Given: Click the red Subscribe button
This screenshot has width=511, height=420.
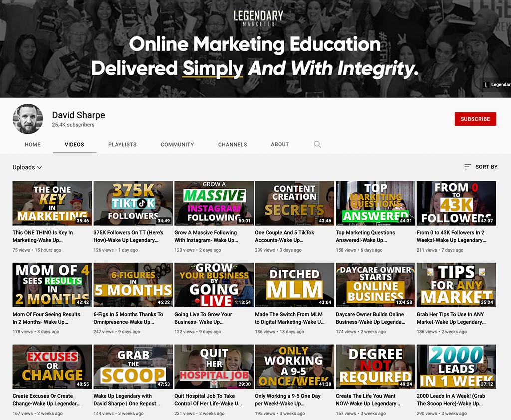Looking at the screenshot, I should (x=475, y=119).
